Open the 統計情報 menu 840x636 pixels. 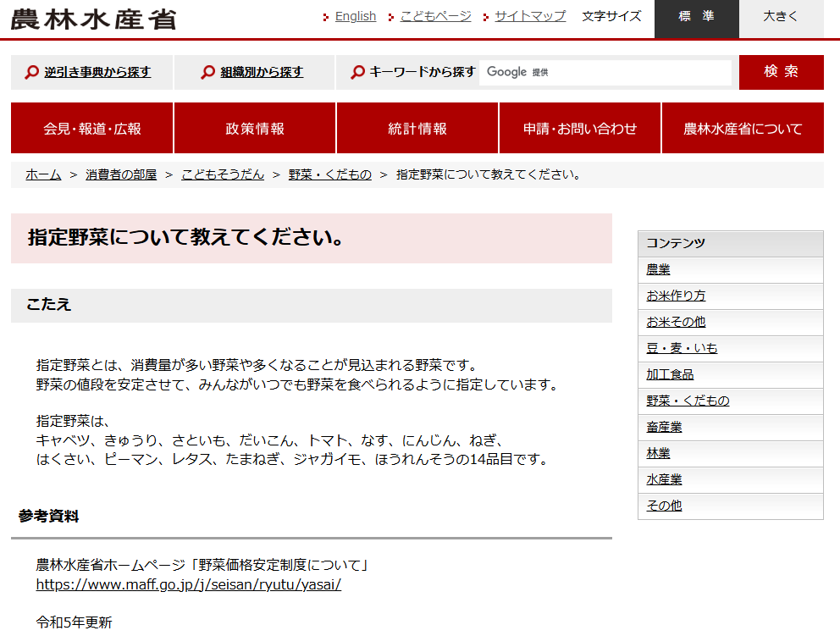pos(417,128)
